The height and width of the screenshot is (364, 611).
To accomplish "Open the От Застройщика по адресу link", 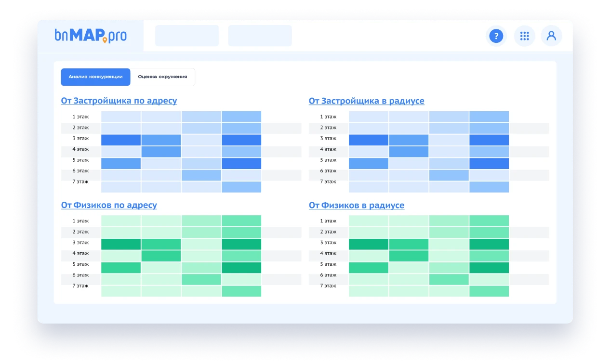I will (x=119, y=101).
